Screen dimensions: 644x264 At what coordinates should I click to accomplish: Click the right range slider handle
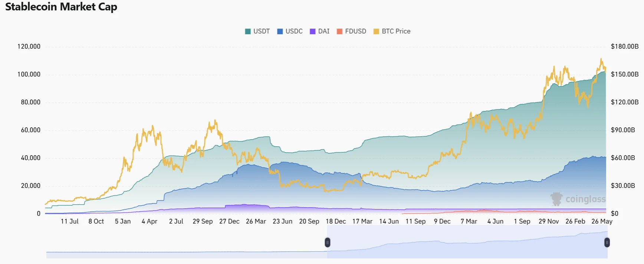(x=607, y=242)
